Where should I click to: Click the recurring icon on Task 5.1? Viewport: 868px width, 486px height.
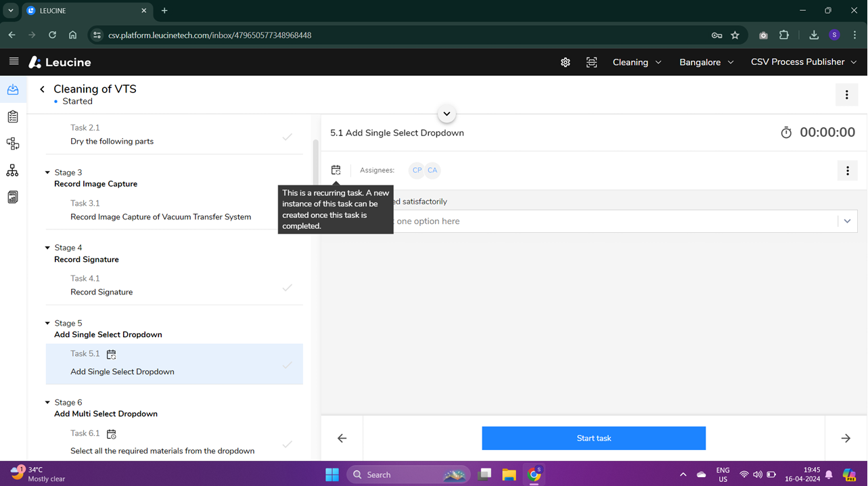coord(112,354)
